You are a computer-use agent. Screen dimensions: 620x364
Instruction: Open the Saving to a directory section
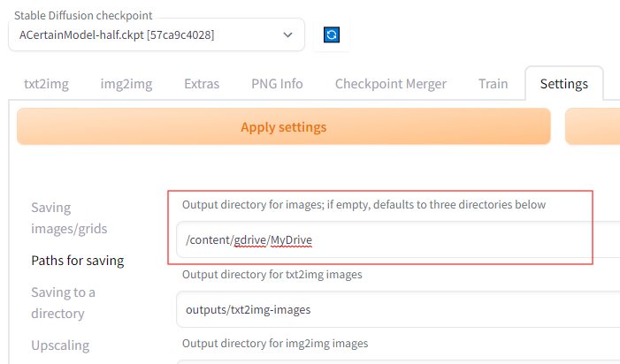tap(64, 303)
